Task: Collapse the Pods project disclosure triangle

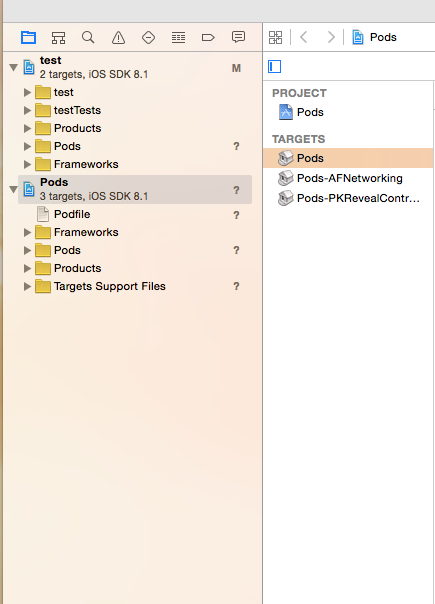Action: (13, 189)
